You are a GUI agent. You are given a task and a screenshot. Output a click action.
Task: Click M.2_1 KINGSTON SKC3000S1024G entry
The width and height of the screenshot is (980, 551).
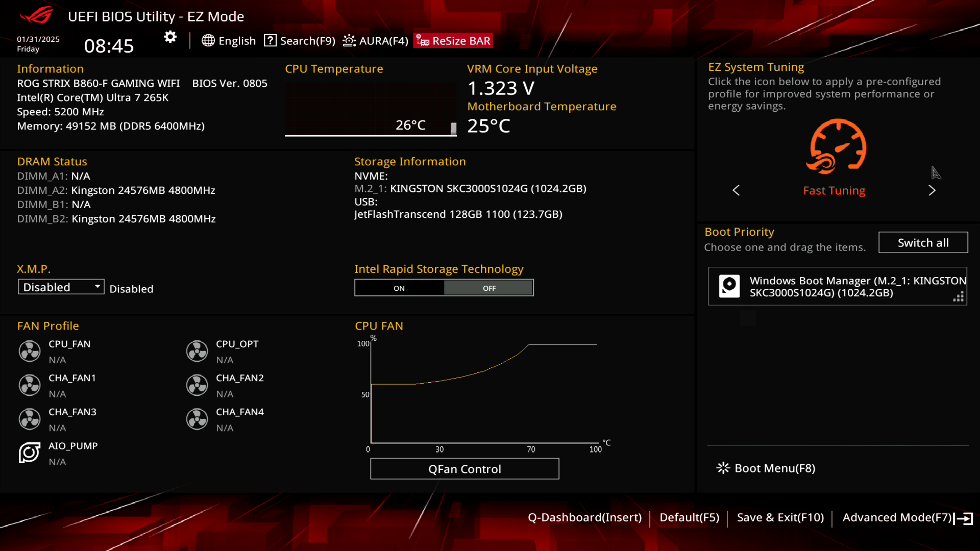click(470, 188)
